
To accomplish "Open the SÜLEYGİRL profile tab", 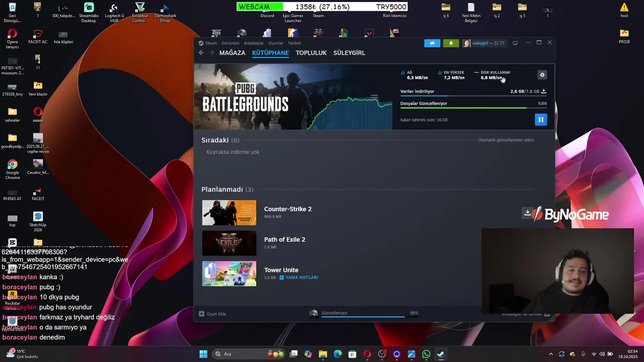I will click(x=349, y=53).
